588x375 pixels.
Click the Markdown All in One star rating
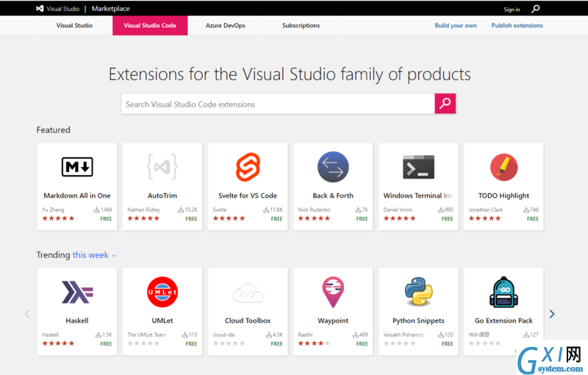coord(58,218)
